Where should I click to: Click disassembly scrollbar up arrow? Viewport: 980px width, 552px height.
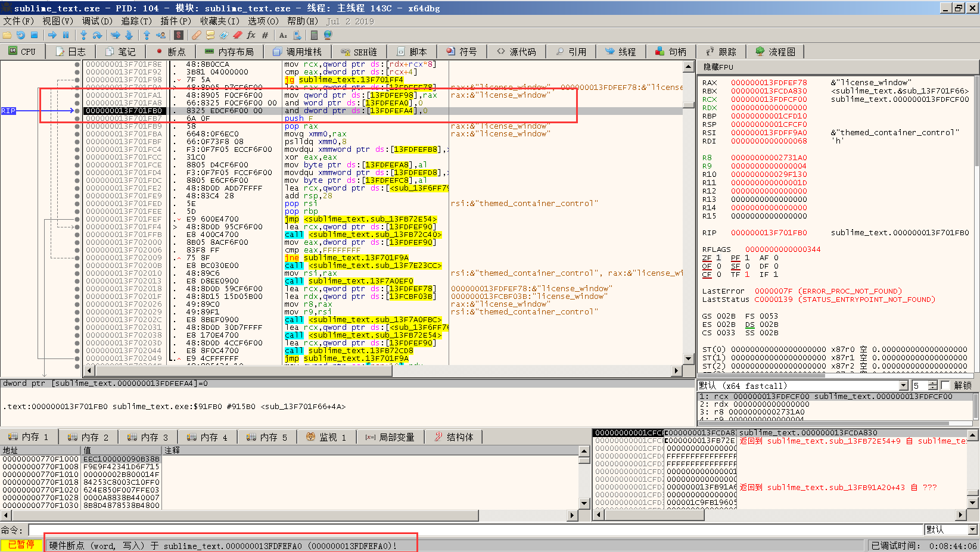[x=688, y=66]
